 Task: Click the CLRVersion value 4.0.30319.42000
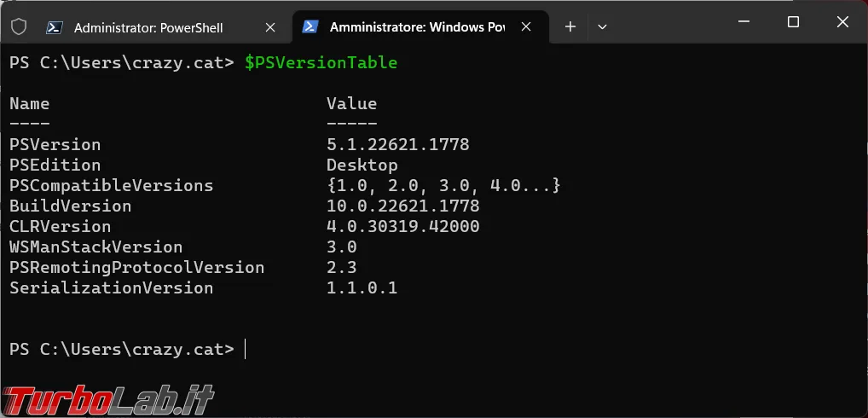coord(403,226)
